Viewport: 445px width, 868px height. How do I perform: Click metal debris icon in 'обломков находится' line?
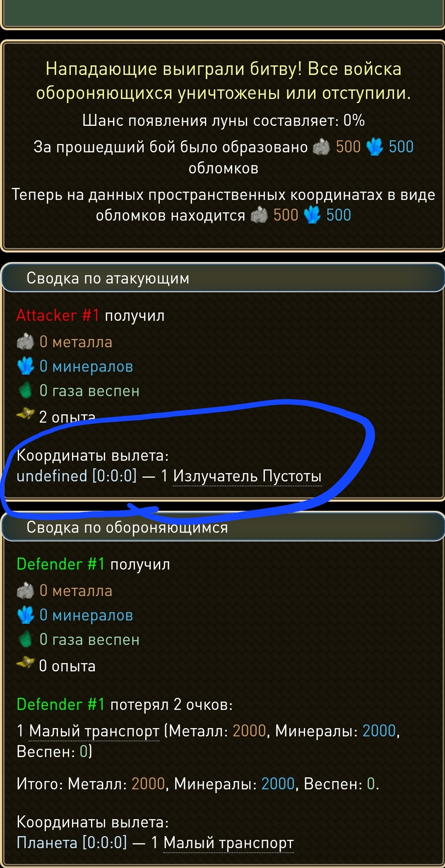pyautogui.click(x=259, y=215)
